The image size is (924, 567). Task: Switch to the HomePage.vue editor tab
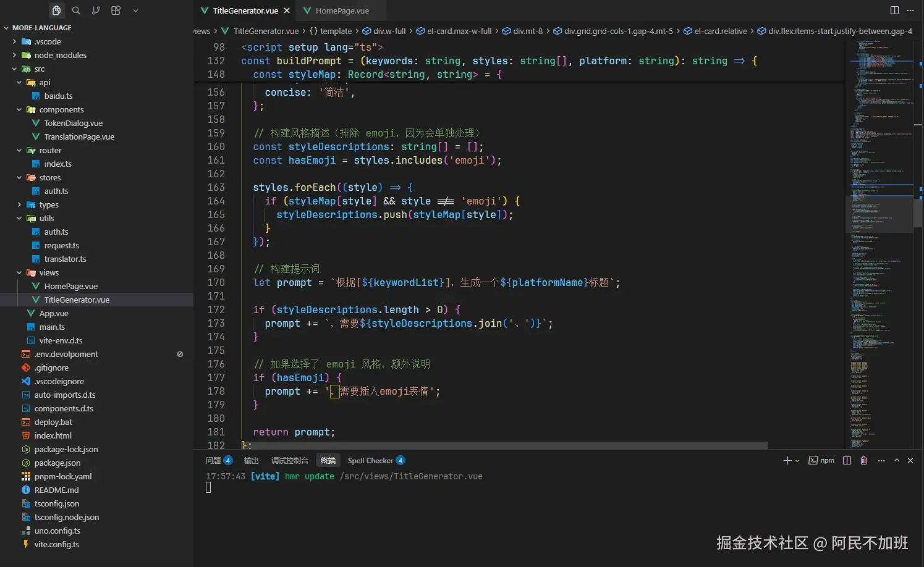342,11
